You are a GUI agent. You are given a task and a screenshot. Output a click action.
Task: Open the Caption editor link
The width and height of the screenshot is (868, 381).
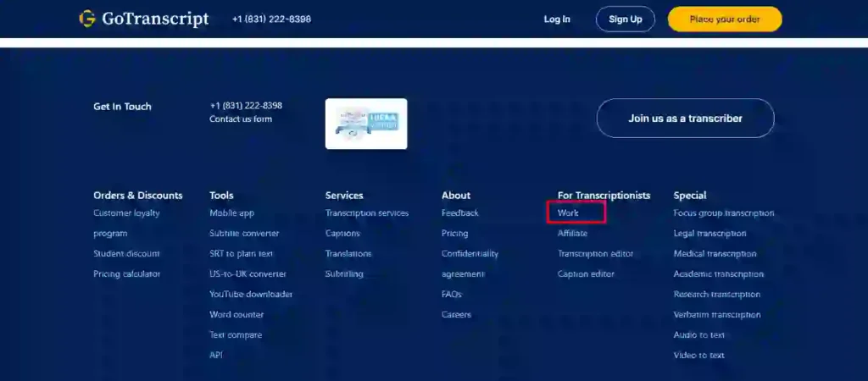(x=586, y=273)
